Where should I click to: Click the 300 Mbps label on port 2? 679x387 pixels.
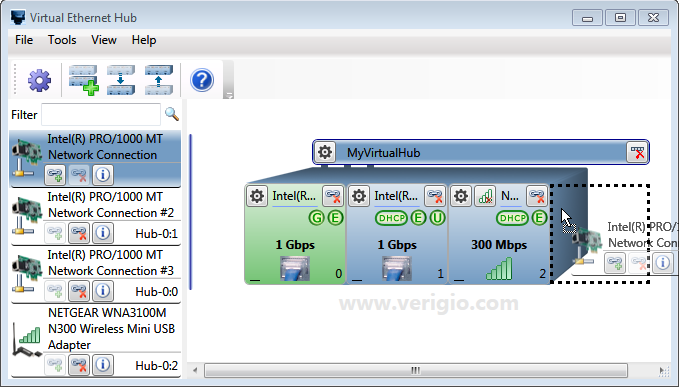point(499,245)
